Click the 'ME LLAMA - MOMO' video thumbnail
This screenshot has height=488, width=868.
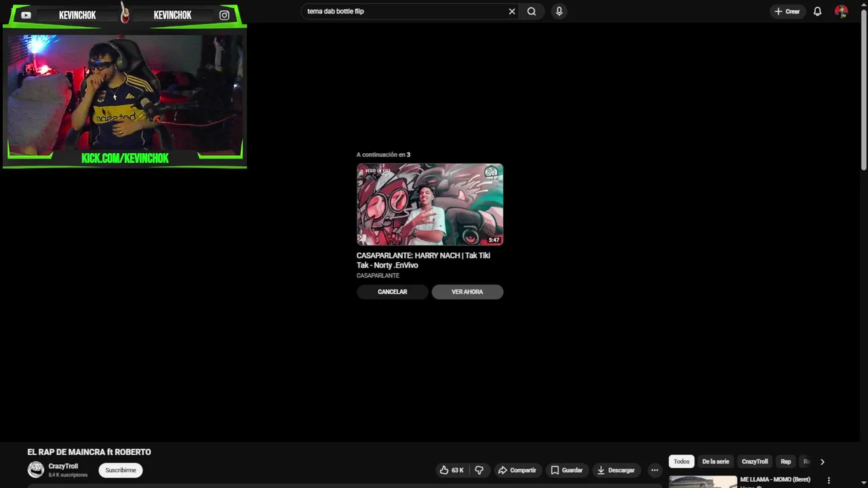[703, 482]
